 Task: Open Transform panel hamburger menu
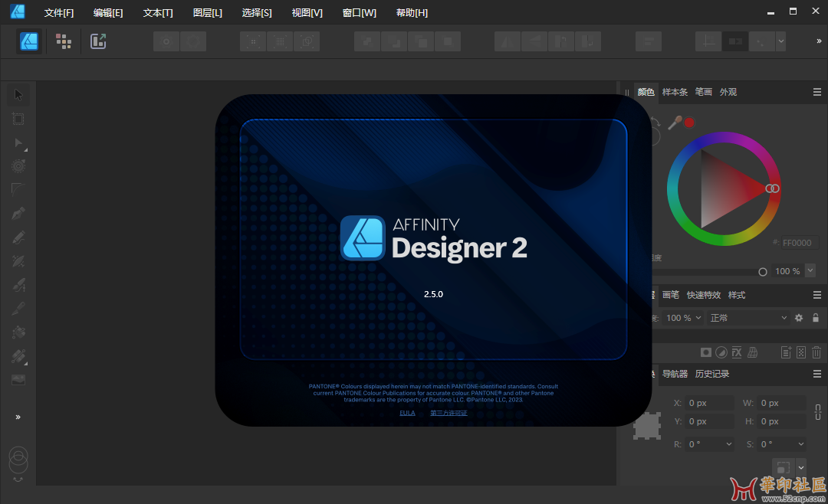click(817, 374)
